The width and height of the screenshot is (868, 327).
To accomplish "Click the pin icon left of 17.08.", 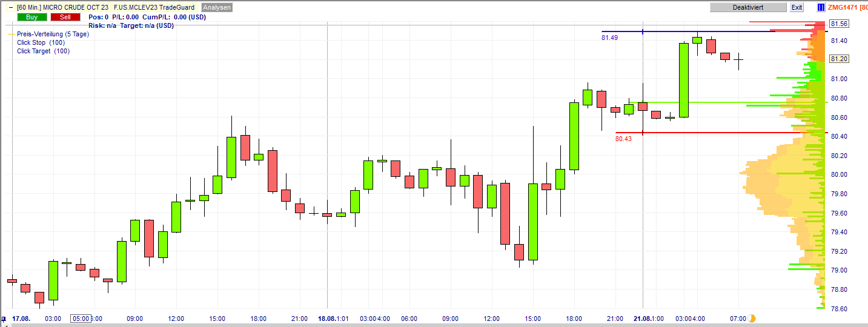I will tap(4, 319).
